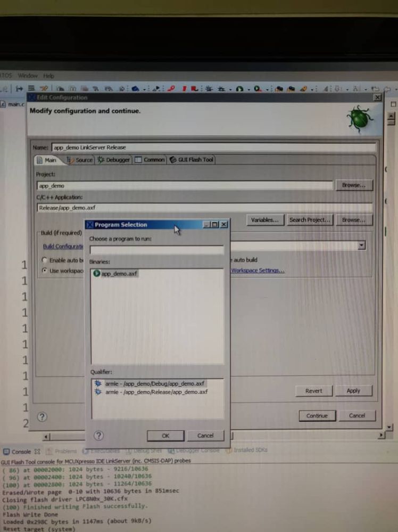Click console line 'Closing flash driver LPC8N0x_30K.cfx'
The height and width of the screenshot is (532, 398).
(x=65, y=500)
